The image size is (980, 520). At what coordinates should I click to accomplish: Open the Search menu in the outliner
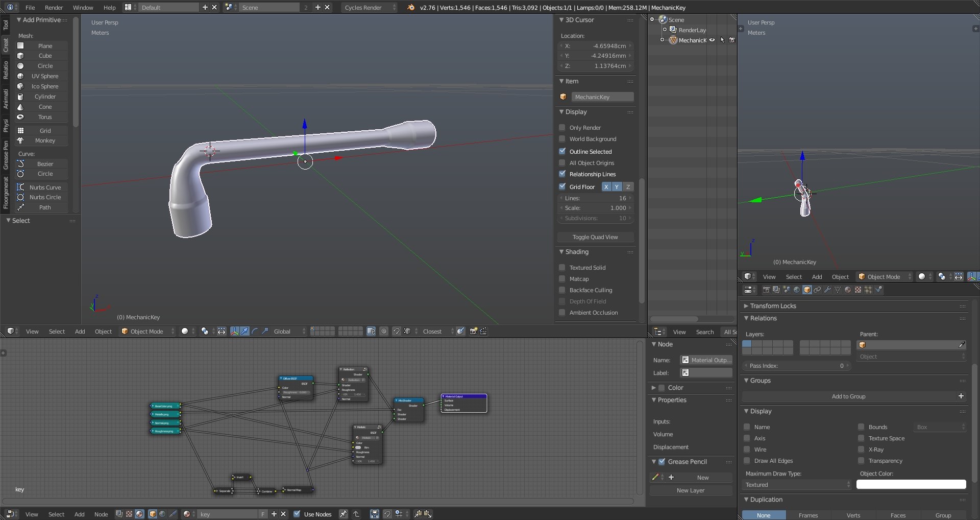click(705, 332)
